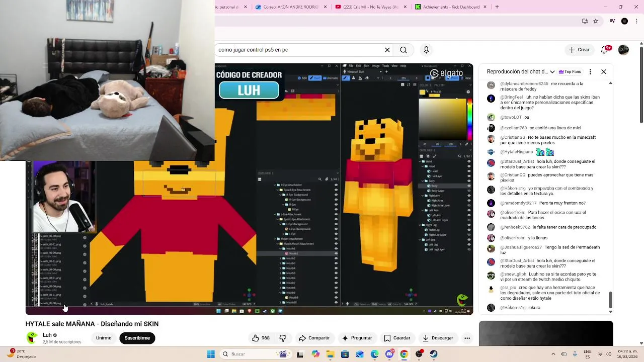
Task: Select the Top Fans chip
Action: tap(569, 72)
